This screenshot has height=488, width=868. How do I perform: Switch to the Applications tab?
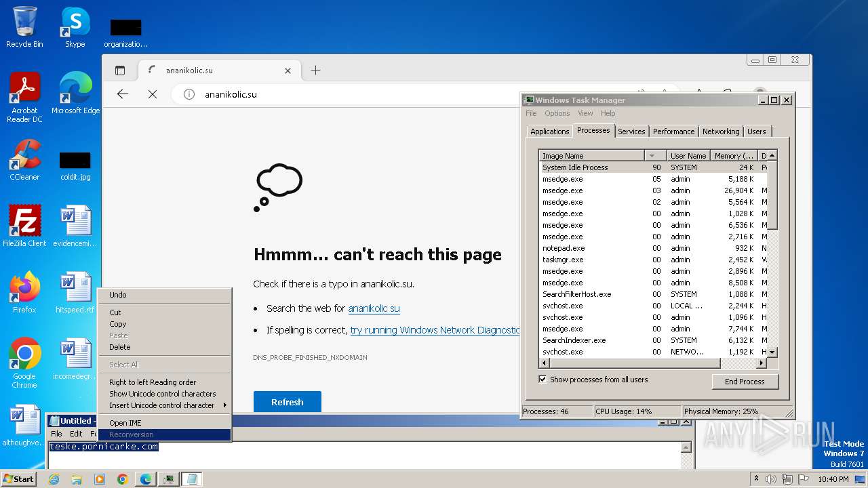point(549,131)
